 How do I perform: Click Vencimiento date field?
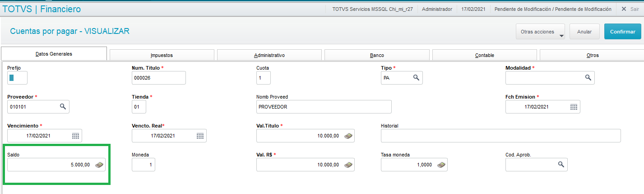pos(45,136)
